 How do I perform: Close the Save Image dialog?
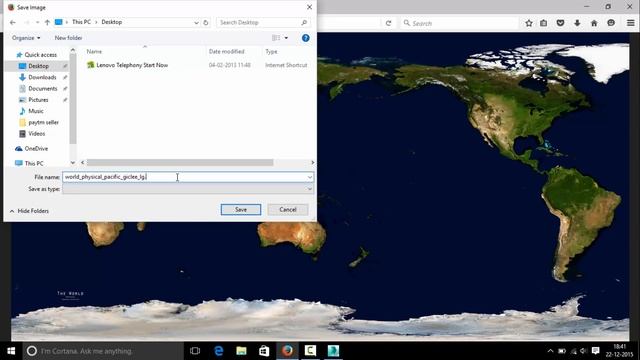click(309, 7)
